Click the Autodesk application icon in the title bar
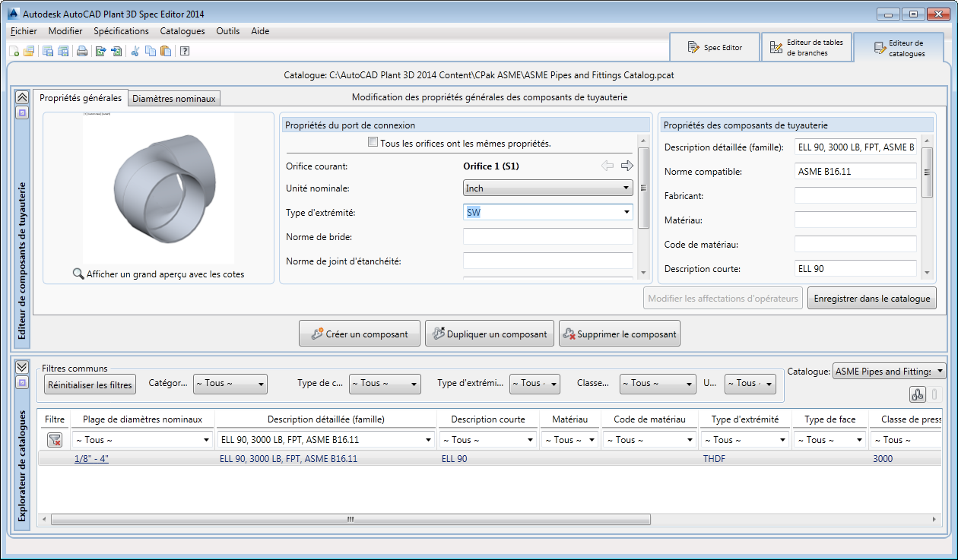Image resolution: width=958 pixels, height=560 pixels. click(13, 14)
